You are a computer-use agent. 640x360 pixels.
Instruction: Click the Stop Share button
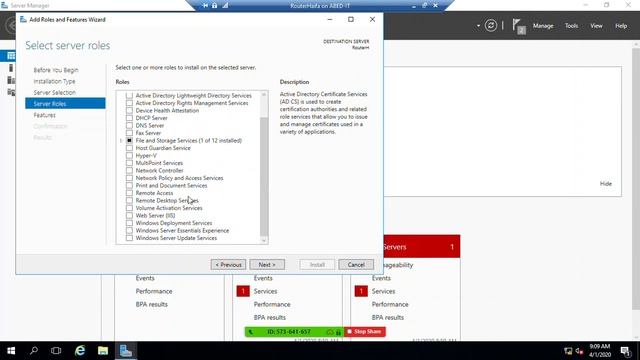[x=364, y=331]
